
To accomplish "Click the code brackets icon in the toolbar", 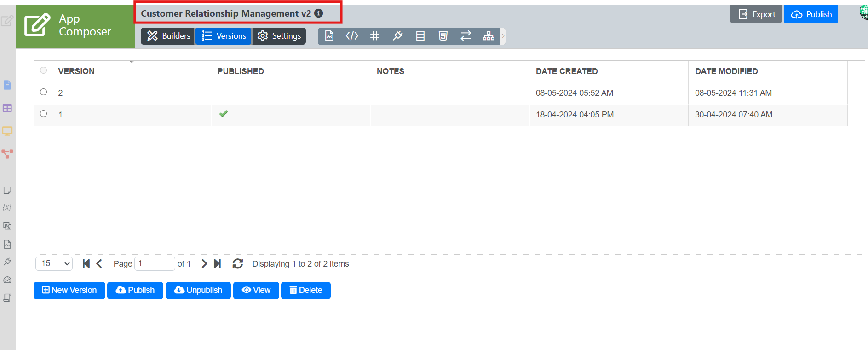I will coord(352,36).
